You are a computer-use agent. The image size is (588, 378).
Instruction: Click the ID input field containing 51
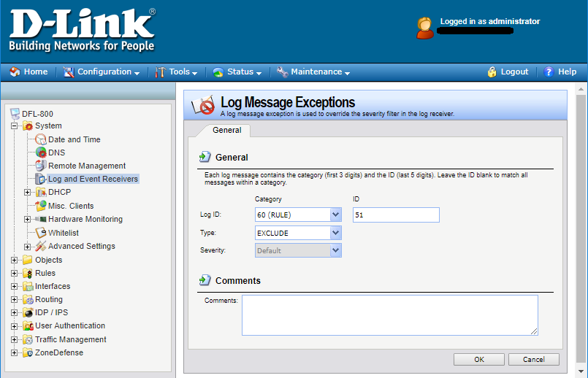click(x=396, y=215)
